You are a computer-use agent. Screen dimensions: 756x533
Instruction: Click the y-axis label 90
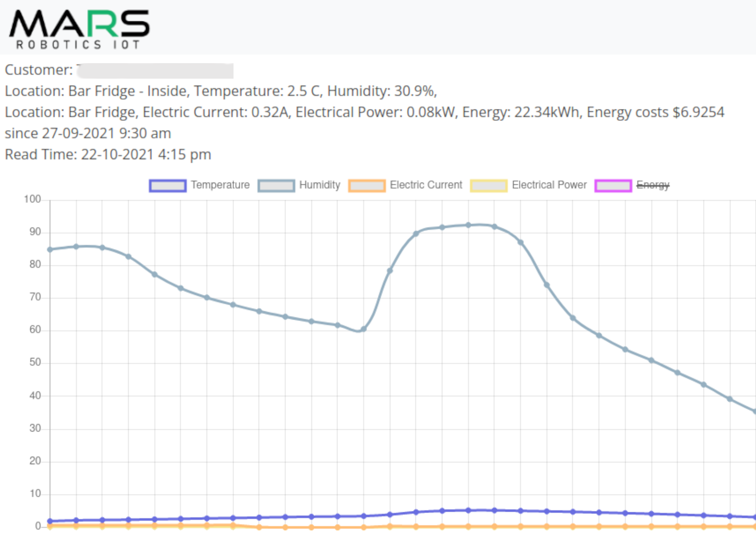coord(35,232)
